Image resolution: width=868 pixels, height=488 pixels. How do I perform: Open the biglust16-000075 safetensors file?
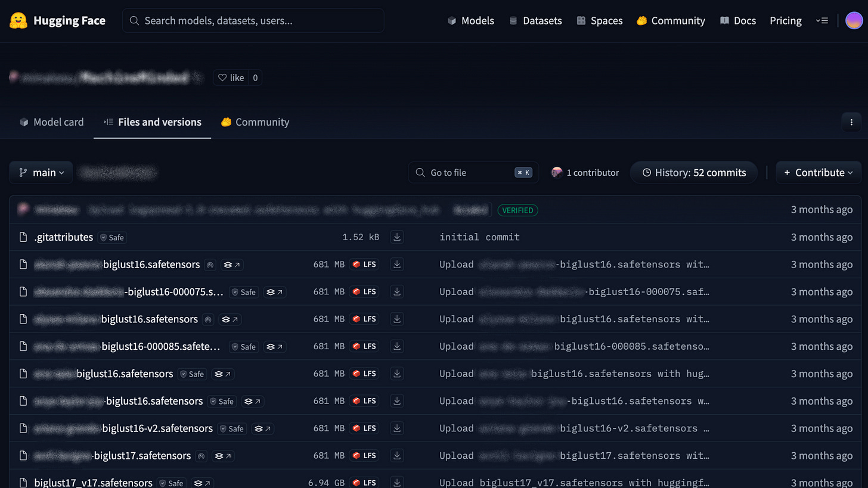coord(128,292)
